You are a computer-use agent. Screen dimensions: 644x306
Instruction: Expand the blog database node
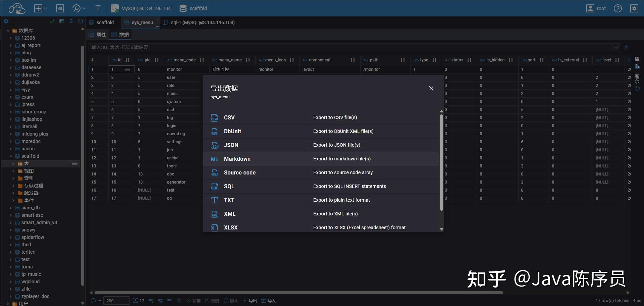coord(11,53)
